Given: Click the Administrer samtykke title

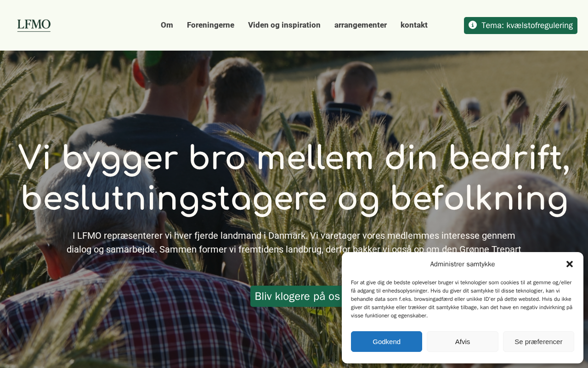Looking at the screenshot, I should click(463, 264).
